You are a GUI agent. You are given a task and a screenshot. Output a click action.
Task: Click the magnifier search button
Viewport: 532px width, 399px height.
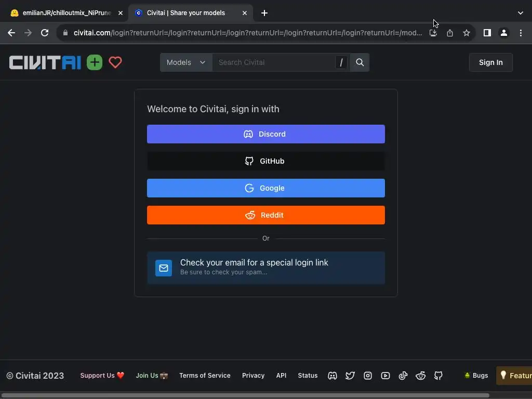click(x=360, y=62)
